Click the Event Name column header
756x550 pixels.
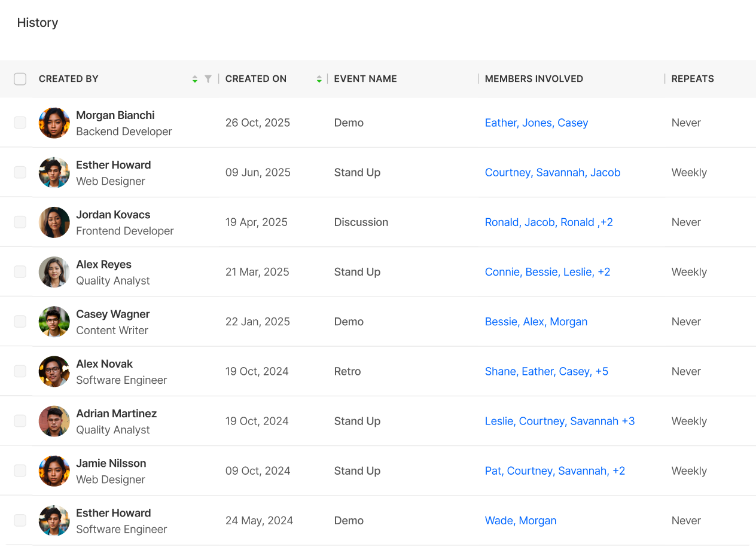pos(365,79)
